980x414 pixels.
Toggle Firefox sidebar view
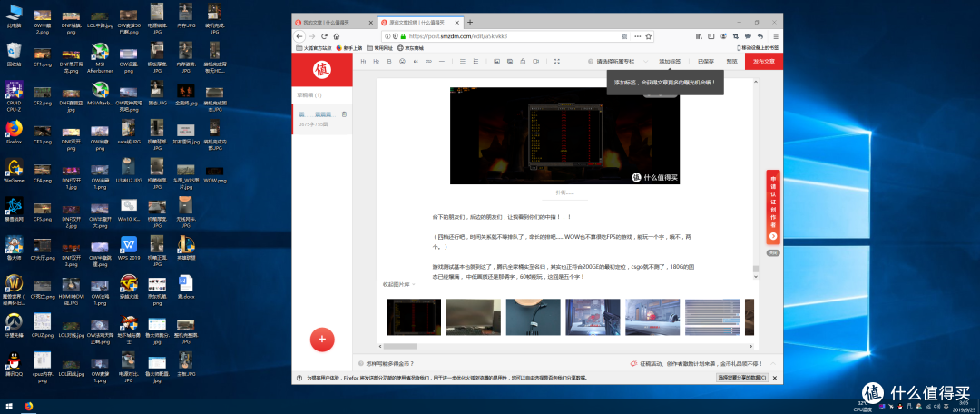[711, 36]
